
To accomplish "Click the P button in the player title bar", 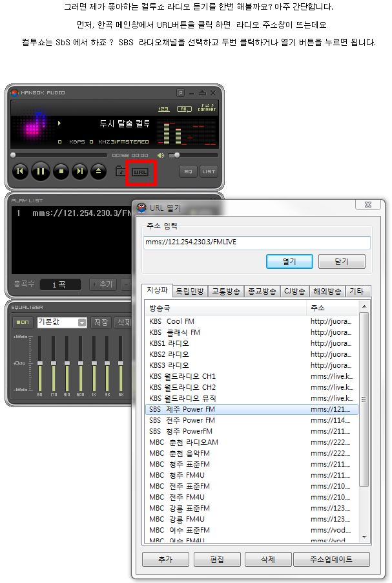I will coord(180,93).
